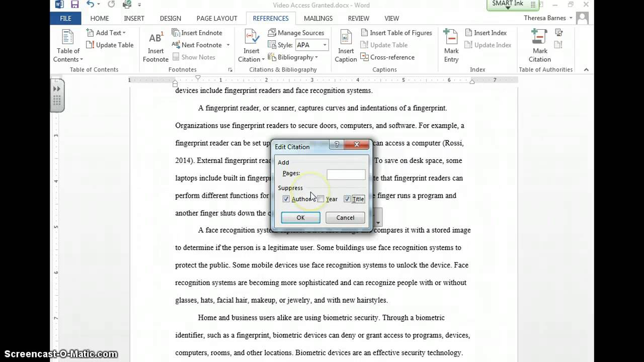Switch to the REVIEW tab
Viewport: 644px width, 362px height.
pos(359,18)
